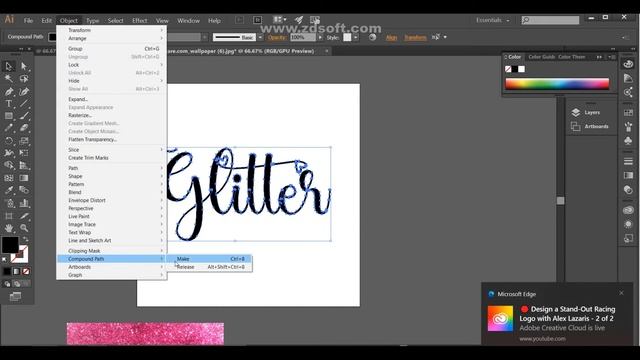Image resolution: width=640 pixels, height=360 pixels.
Task: Open the Effect menu
Action: click(x=140, y=20)
